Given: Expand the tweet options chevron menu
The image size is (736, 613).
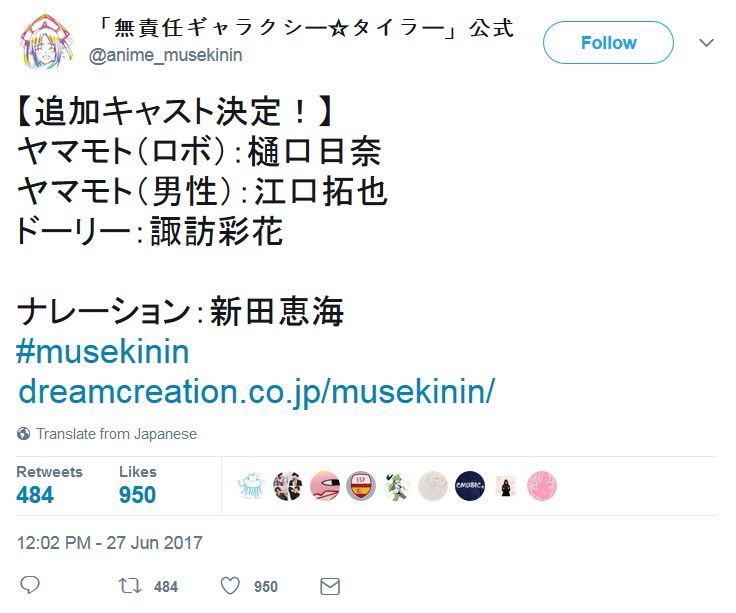Looking at the screenshot, I should [x=706, y=43].
